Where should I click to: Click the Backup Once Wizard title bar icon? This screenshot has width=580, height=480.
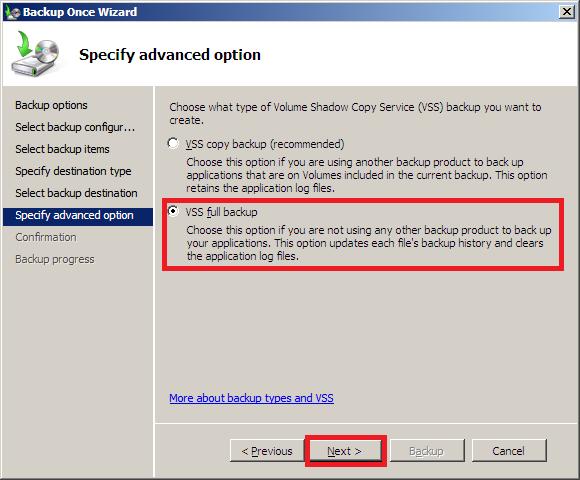click(x=12, y=12)
